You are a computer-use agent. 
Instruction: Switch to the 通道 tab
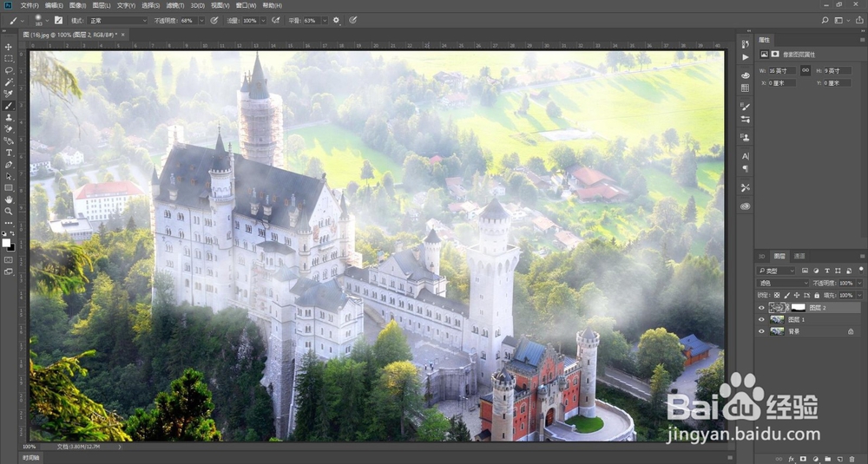coord(799,256)
